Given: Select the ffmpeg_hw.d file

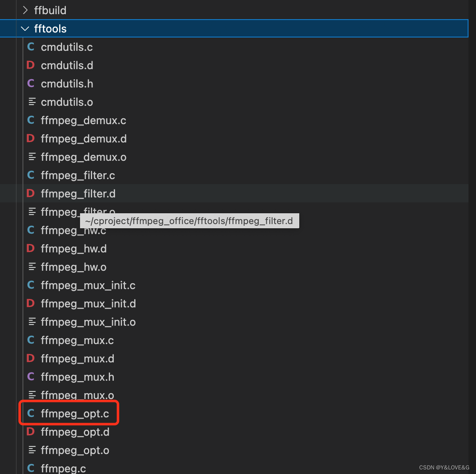Looking at the screenshot, I should click(73, 248).
